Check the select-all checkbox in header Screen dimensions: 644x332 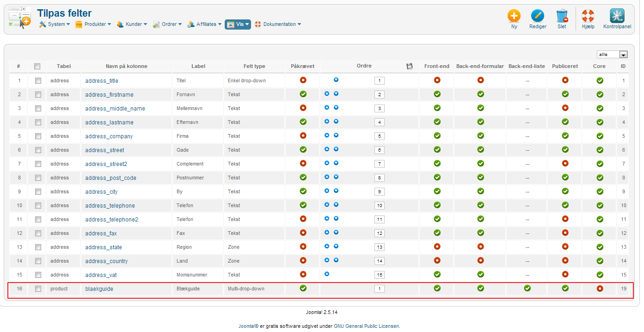(37, 66)
